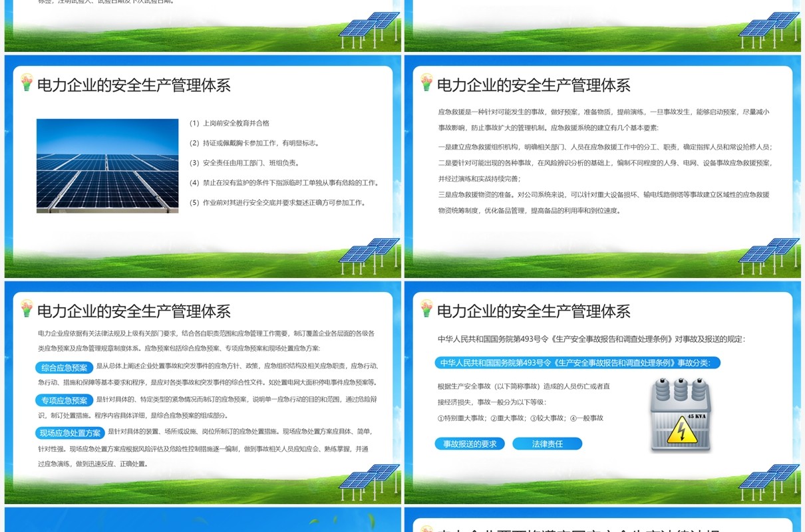Select the line (2) 持证或佩戴胸卡参加工作

(254, 143)
